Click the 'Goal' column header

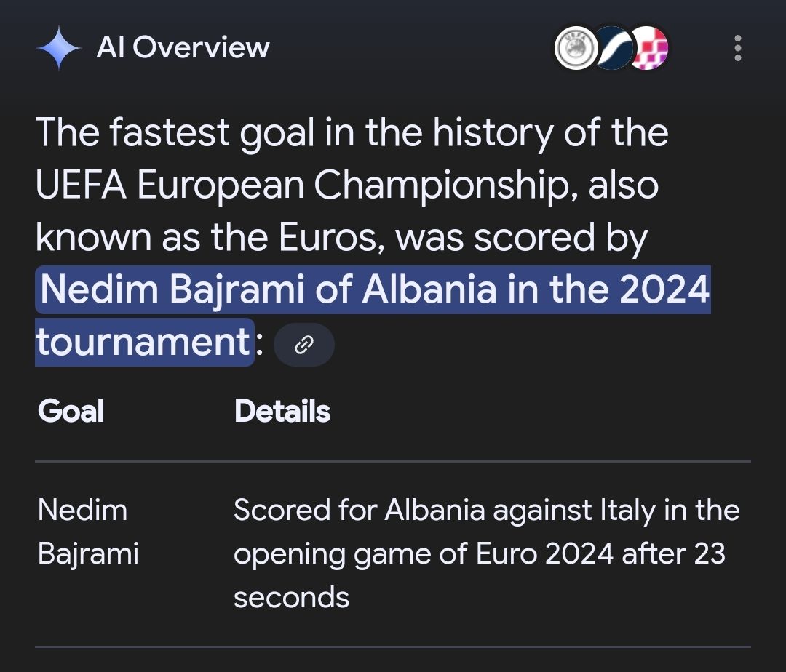(x=71, y=411)
